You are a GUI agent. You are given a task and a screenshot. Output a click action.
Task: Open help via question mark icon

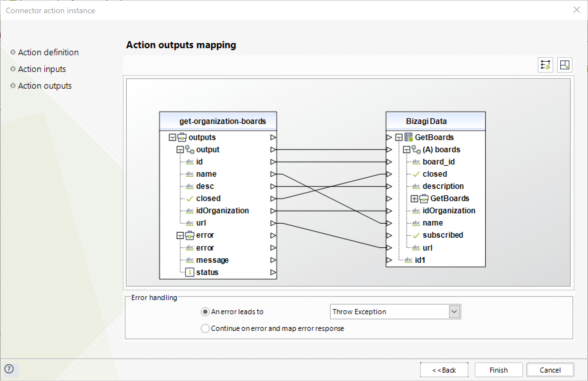[x=9, y=369]
